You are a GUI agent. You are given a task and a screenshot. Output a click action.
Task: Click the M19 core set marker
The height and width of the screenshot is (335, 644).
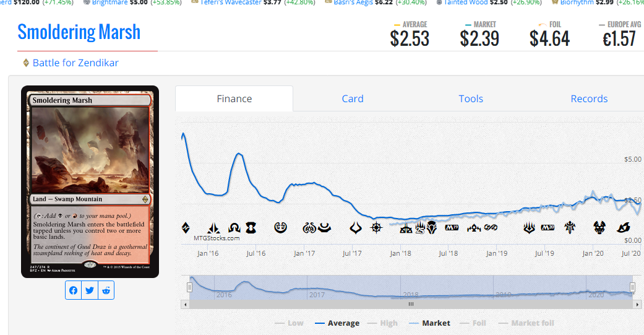pyautogui.click(x=452, y=227)
